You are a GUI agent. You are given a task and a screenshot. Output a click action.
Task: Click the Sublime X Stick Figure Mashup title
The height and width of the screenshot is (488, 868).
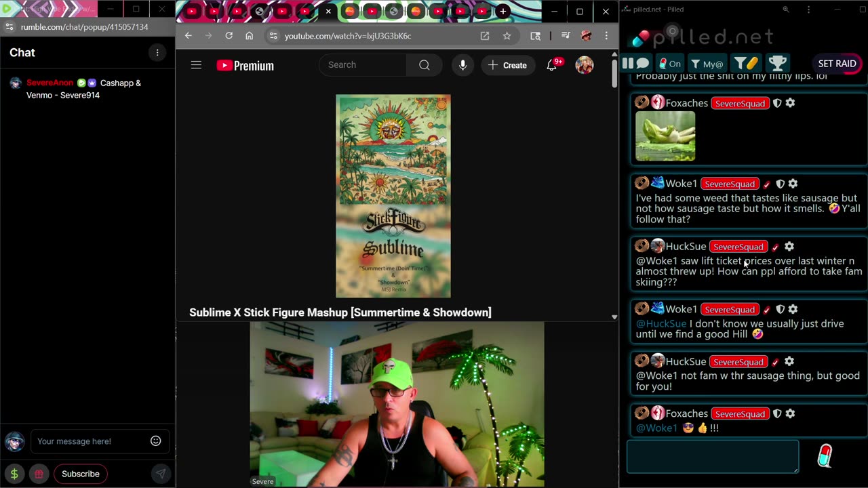tap(340, 312)
